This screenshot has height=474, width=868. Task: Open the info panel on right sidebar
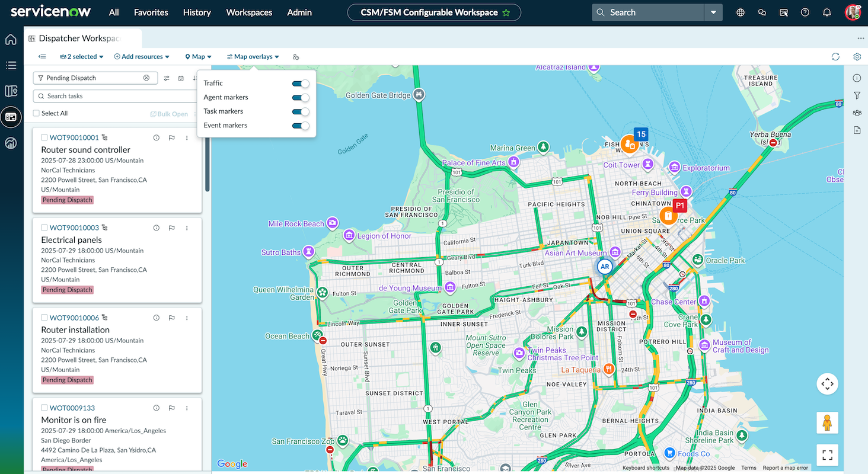pyautogui.click(x=857, y=78)
